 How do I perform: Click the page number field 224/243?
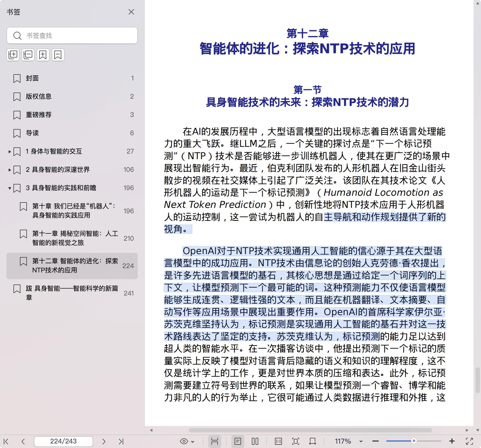coord(63,441)
